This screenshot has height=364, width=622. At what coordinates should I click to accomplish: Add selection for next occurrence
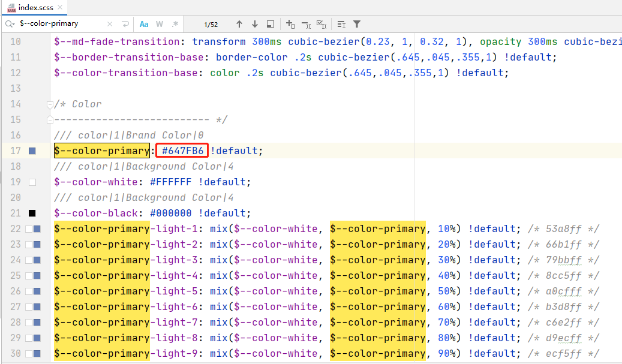[290, 25]
